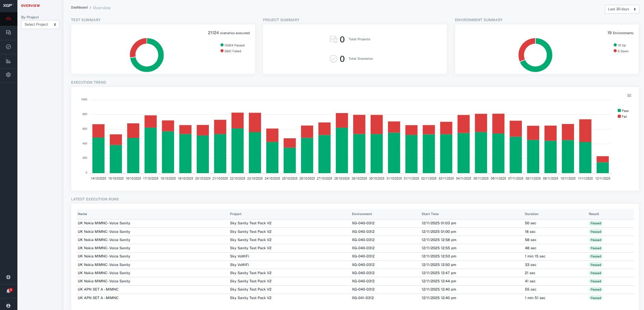This screenshot has height=310, width=644.
Task: Toggle the Fail series in chart legend
Action: 622,116
